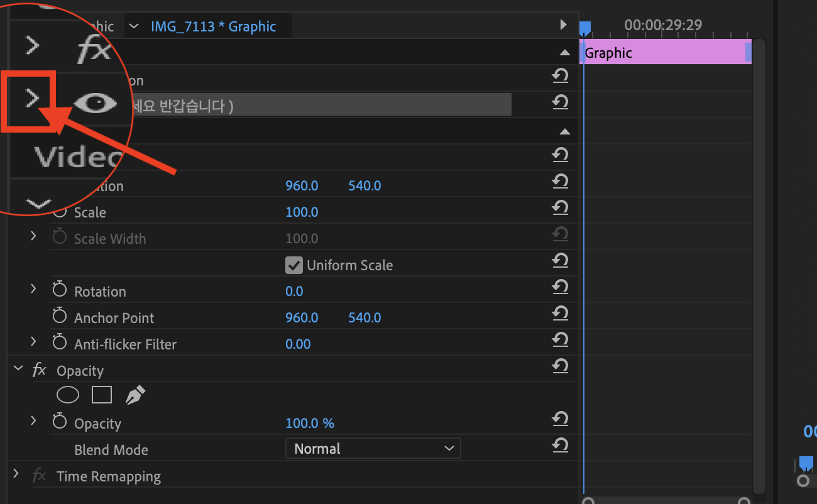Click the Uniform Scale label
Screen dimensions: 817x504
pyautogui.click(x=350, y=265)
